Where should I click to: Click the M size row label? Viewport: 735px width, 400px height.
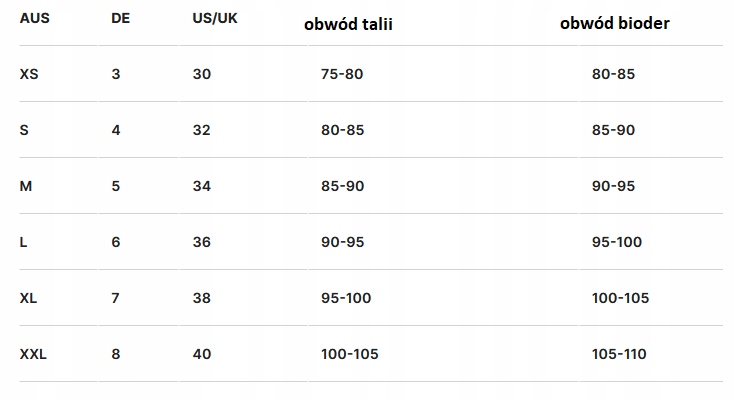(x=26, y=186)
